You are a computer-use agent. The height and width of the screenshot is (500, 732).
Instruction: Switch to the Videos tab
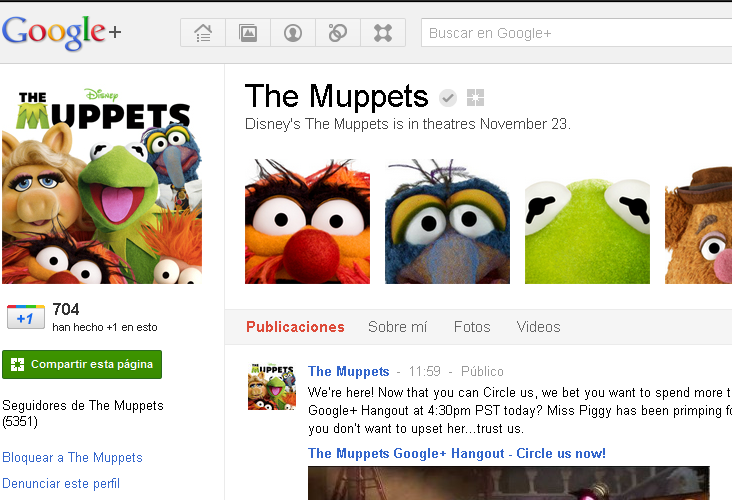coord(538,327)
